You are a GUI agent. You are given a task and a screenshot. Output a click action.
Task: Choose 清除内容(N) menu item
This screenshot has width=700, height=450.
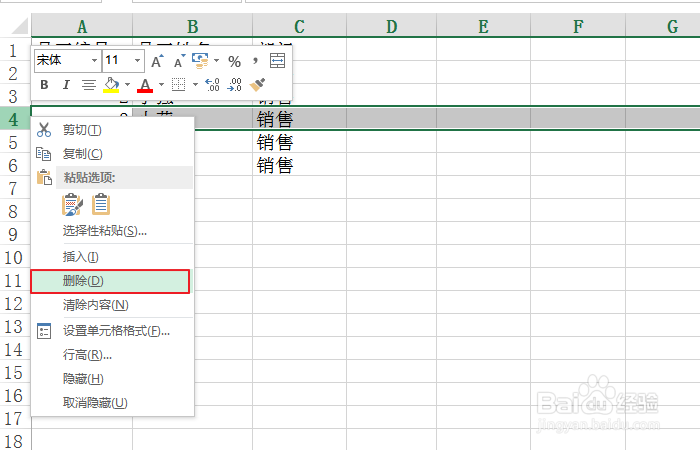tap(112, 305)
